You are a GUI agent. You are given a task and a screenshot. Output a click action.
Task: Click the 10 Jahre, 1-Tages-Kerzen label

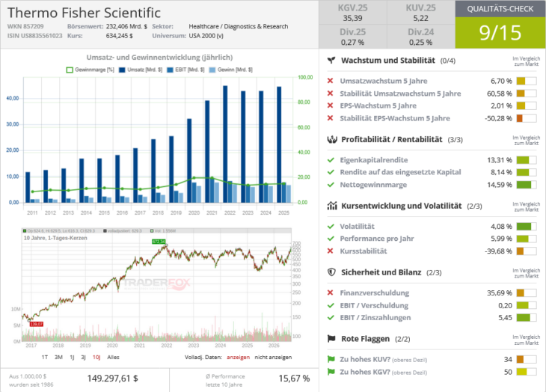click(x=55, y=238)
